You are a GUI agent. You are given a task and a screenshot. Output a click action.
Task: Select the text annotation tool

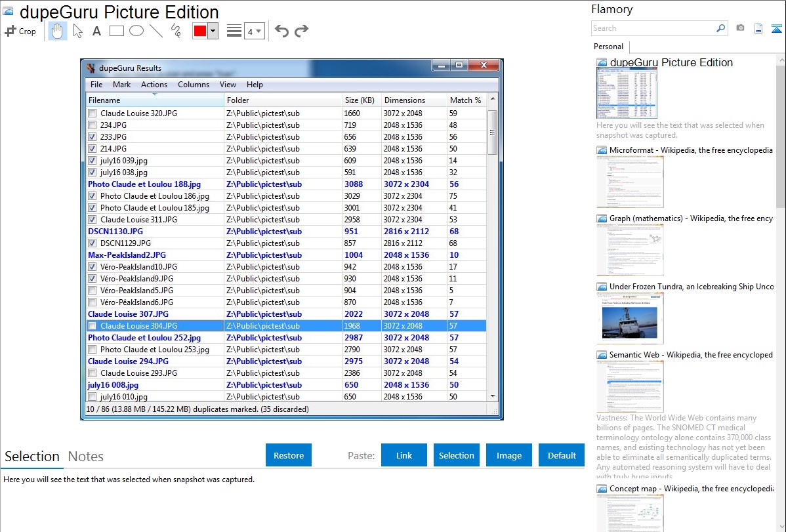point(96,31)
